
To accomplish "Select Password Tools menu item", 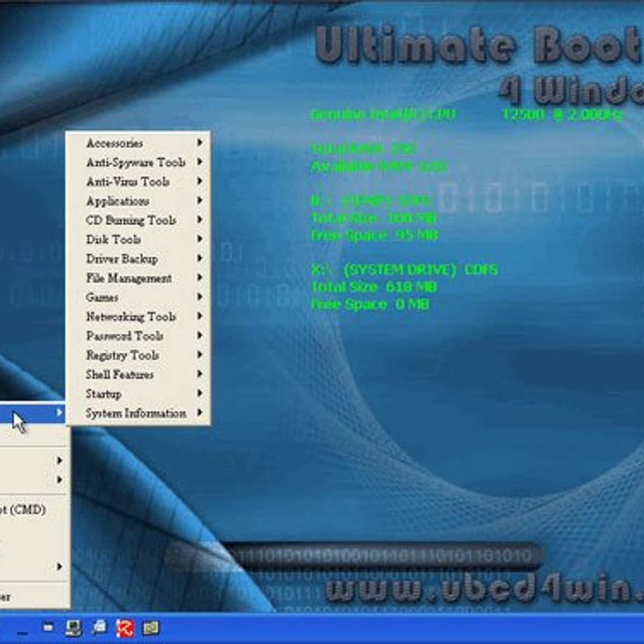I will click(x=125, y=336).
